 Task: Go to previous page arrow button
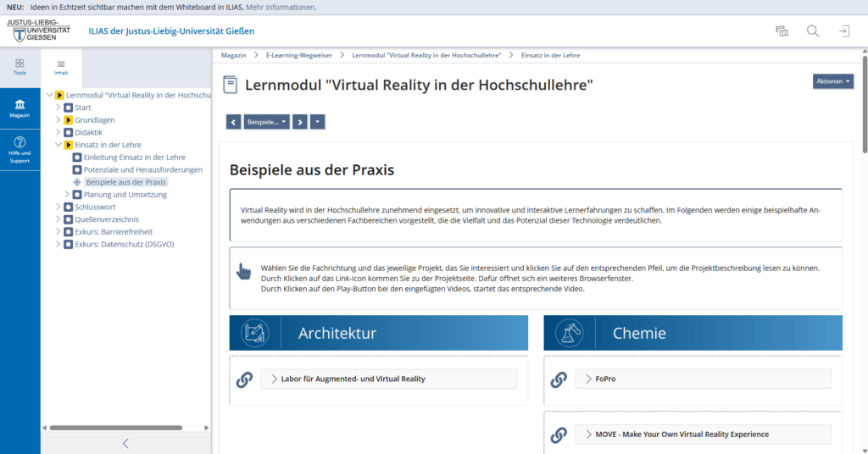pos(234,122)
